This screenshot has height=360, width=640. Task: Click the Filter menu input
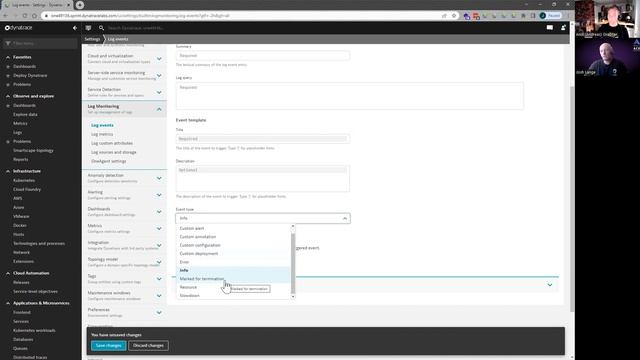click(40, 43)
